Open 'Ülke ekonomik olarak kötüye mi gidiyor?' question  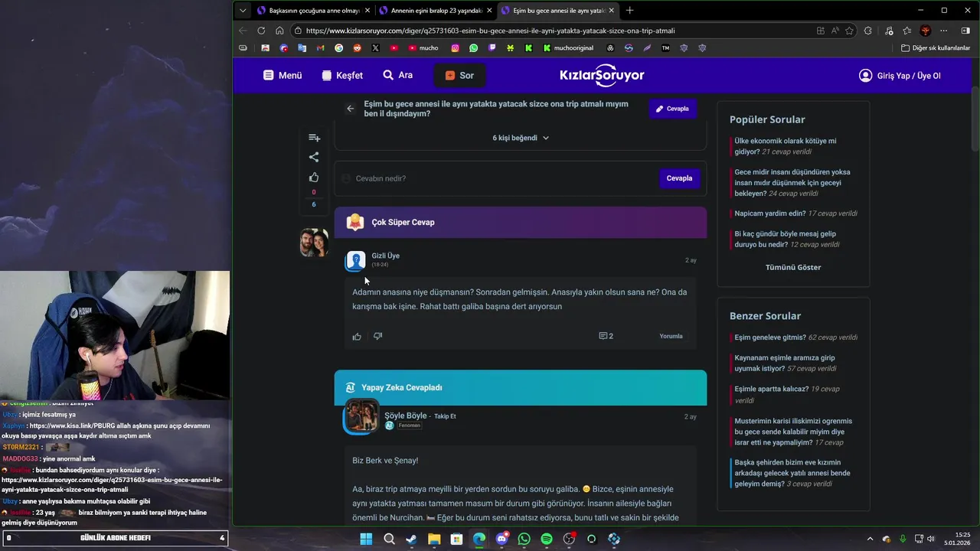point(786,146)
